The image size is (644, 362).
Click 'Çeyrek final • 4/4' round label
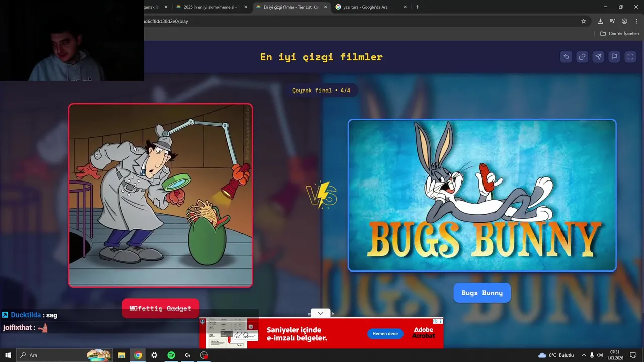click(x=321, y=90)
